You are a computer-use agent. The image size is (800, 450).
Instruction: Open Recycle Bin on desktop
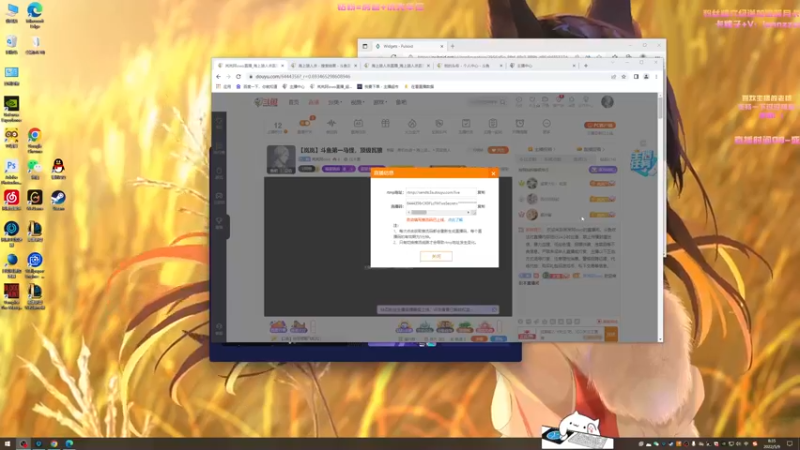11,45
